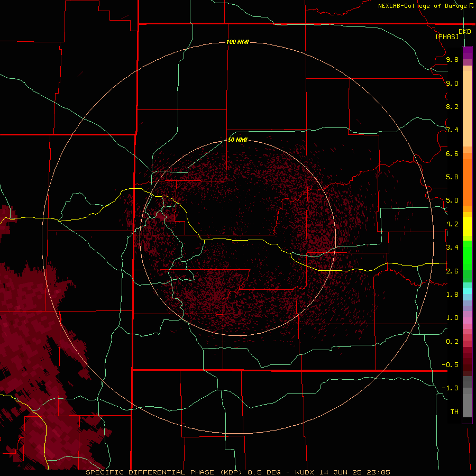Click the 5.0 legend value
The image size is (476, 476).
coord(452,200)
